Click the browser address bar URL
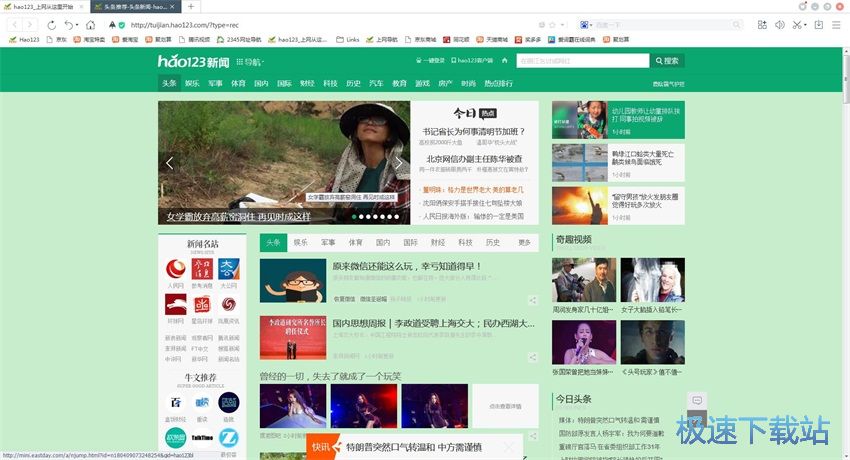The image size is (850, 460). [x=184, y=25]
